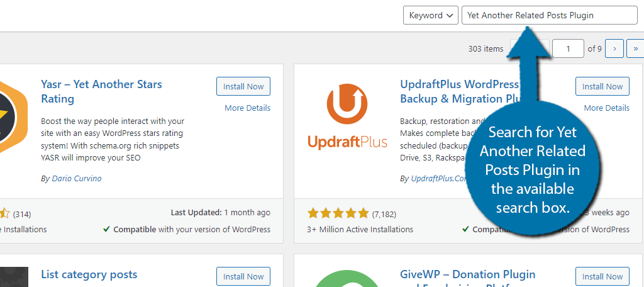Viewport: 644px width, 287px height.
Task: Open More Details for Yasr plugin
Action: [247, 108]
